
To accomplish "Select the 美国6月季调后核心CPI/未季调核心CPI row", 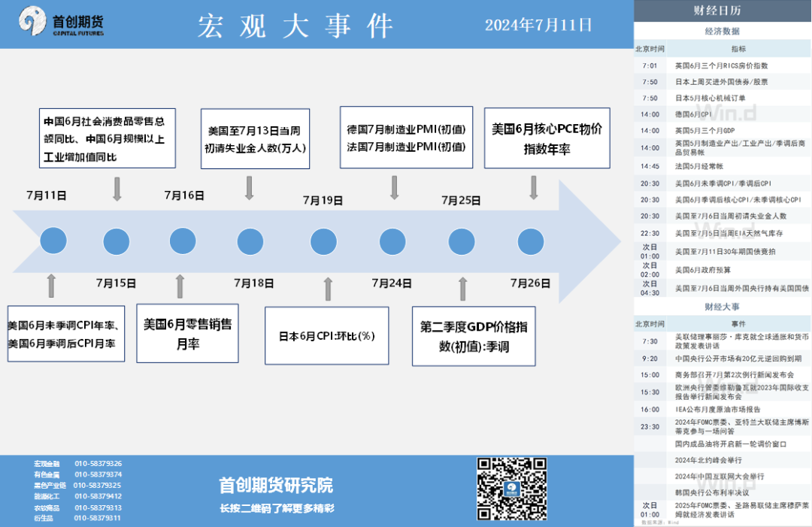I will [723, 199].
